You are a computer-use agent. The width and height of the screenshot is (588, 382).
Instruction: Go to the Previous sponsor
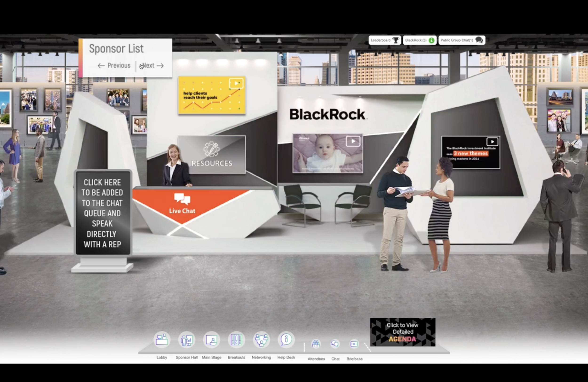click(x=114, y=66)
